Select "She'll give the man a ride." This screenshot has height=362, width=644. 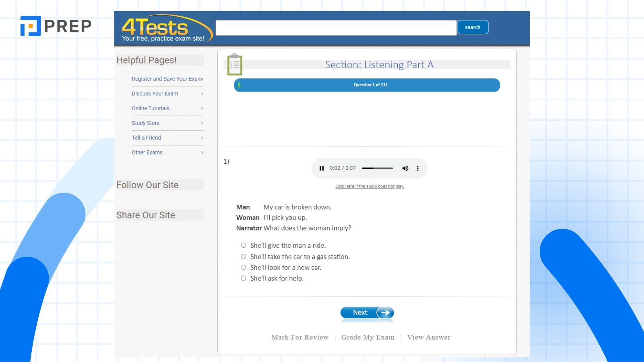click(x=244, y=245)
